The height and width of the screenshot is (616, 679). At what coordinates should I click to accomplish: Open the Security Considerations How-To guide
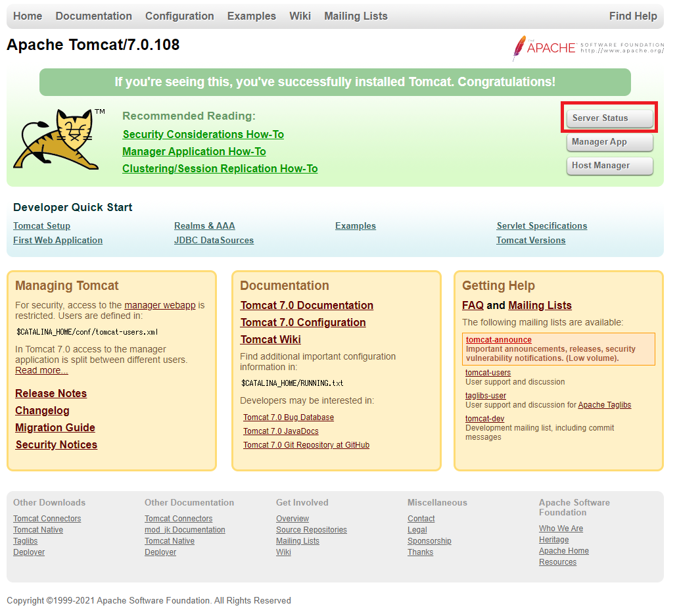(x=202, y=134)
